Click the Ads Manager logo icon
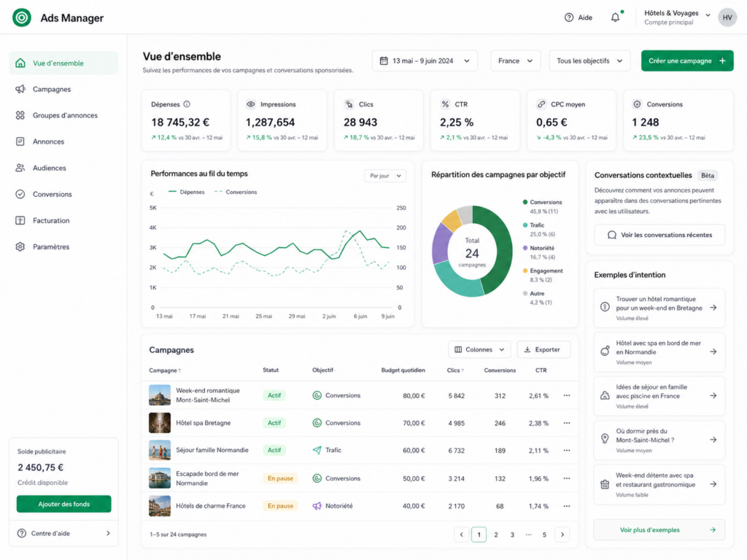 pyautogui.click(x=21, y=17)
